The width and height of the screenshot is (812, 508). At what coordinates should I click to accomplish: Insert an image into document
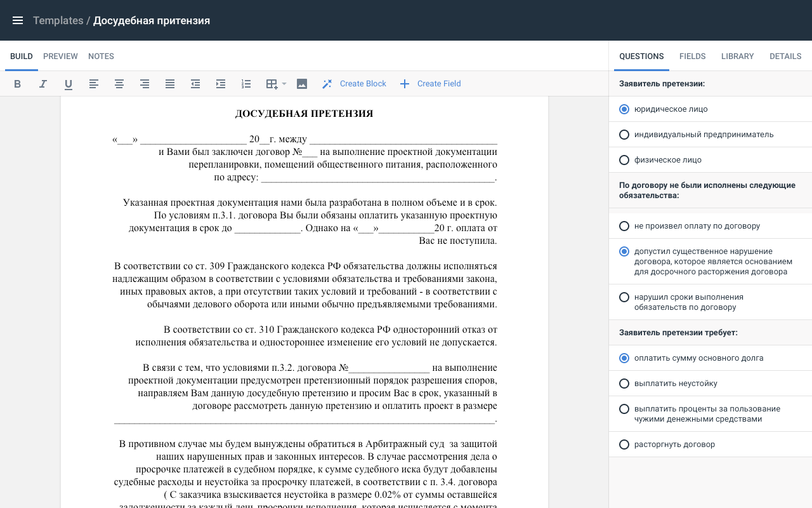302,84
